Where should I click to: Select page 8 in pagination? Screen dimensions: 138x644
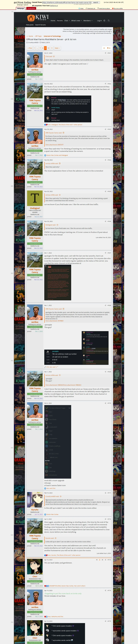tap(43, 48)
